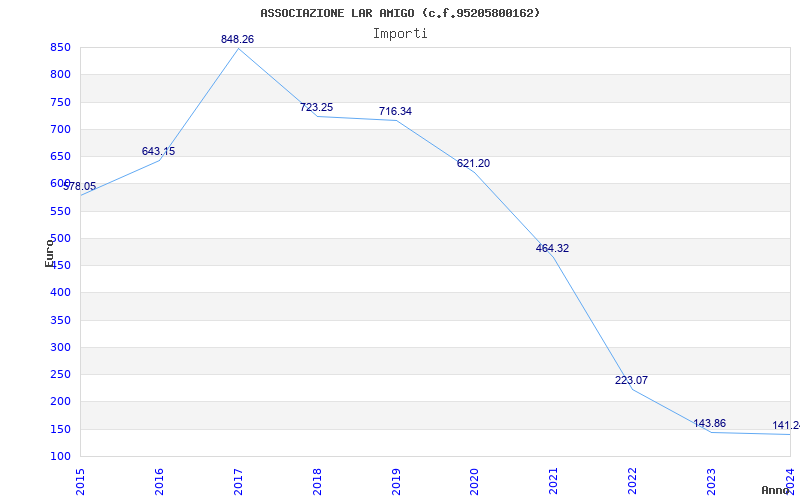Click the 300 y-axis tick label
This screenshot has height=500, width=800.
tap(60, 347)
